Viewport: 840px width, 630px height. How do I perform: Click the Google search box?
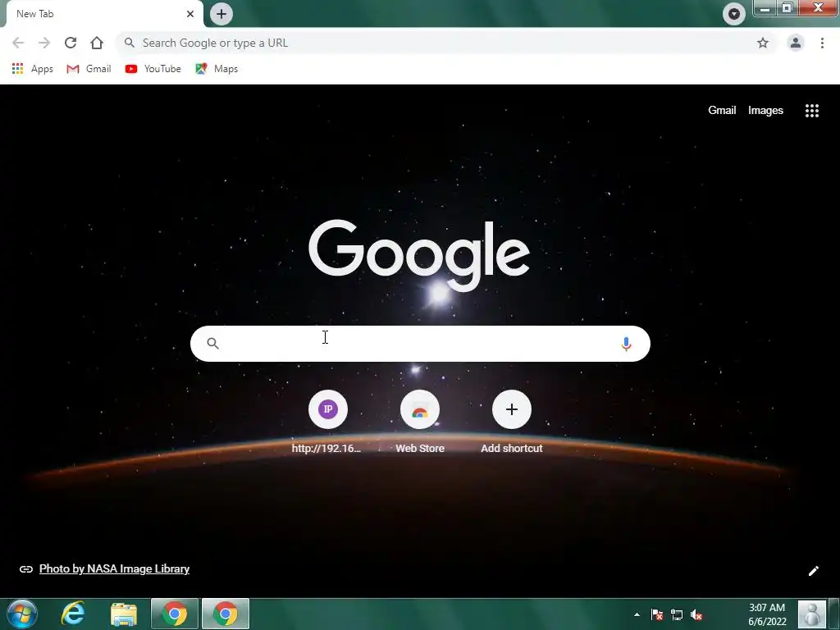pos(420,344)
